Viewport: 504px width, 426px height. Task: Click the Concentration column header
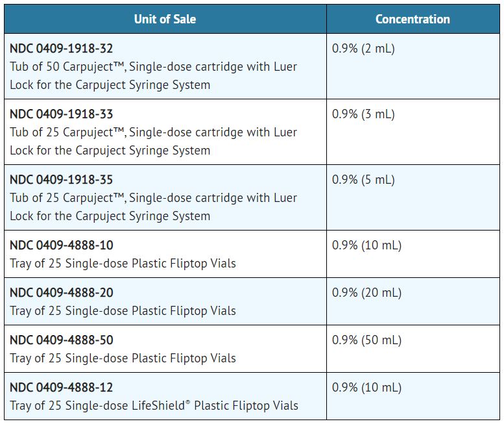tap(413, 19)
